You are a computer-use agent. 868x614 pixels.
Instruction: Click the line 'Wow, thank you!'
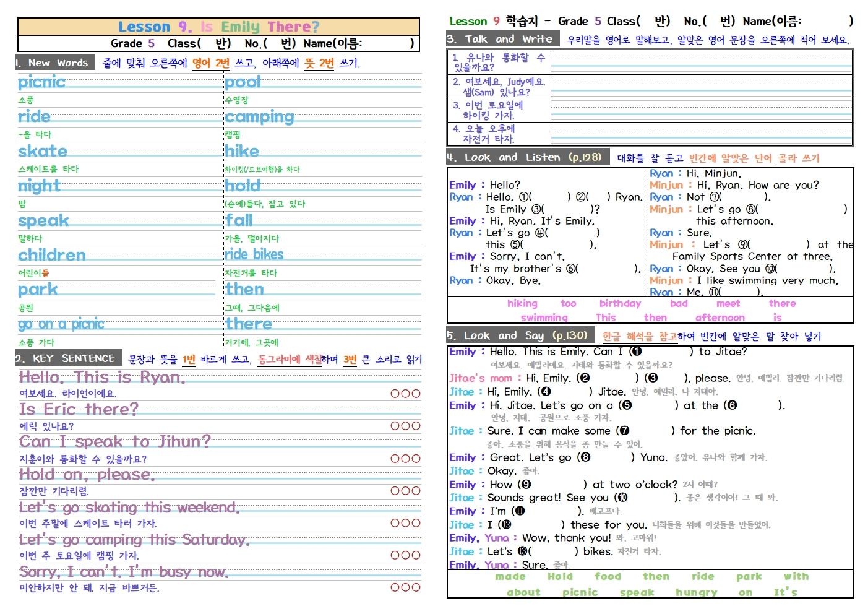point(567,538)
